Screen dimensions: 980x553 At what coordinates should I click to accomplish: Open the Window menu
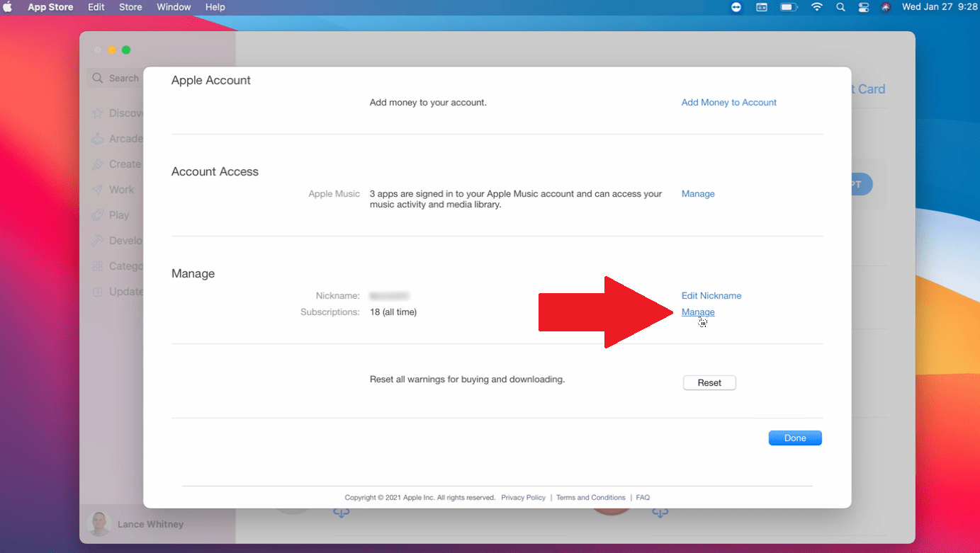[174, 7]
